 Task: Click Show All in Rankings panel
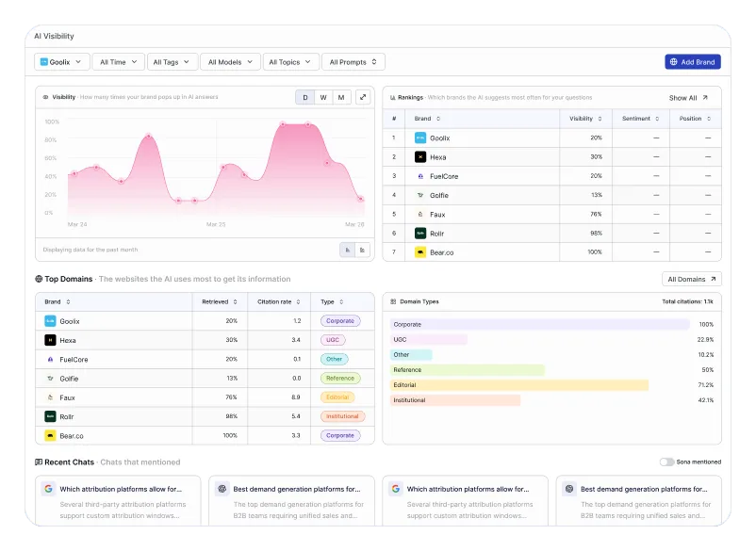click(688, 98)
